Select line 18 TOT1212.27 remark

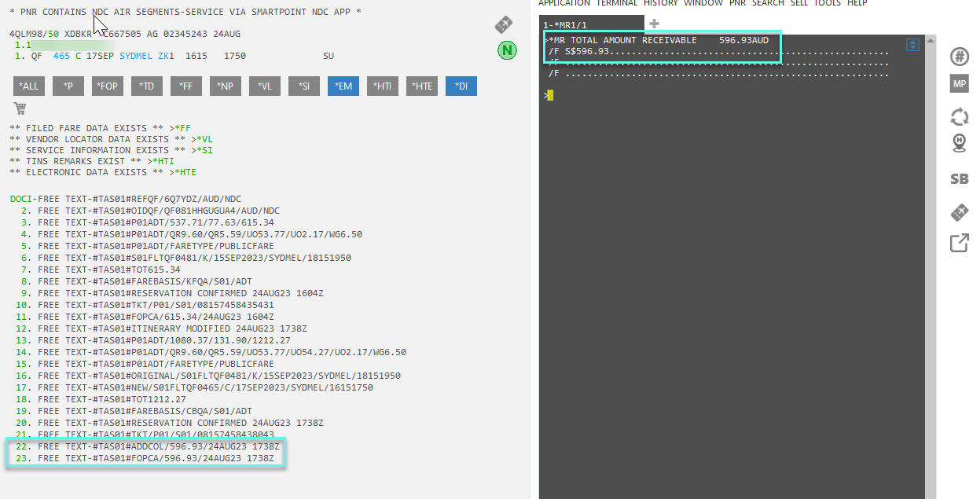101,399
